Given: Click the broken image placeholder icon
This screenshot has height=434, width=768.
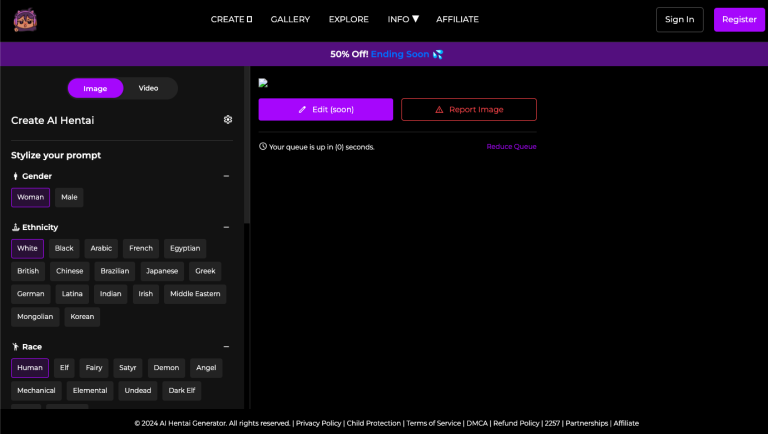Looking at the screenshot, I should (263, 83).
